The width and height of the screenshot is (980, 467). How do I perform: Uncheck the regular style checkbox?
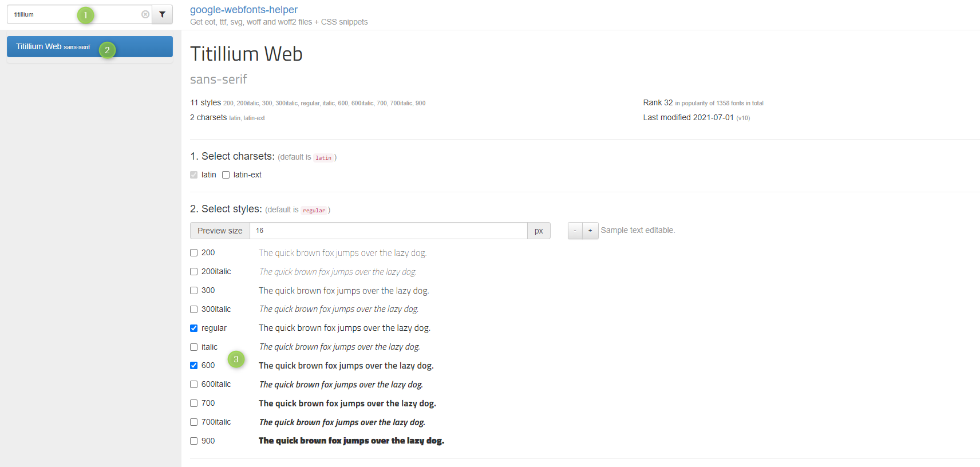click(x=194, y=329)
